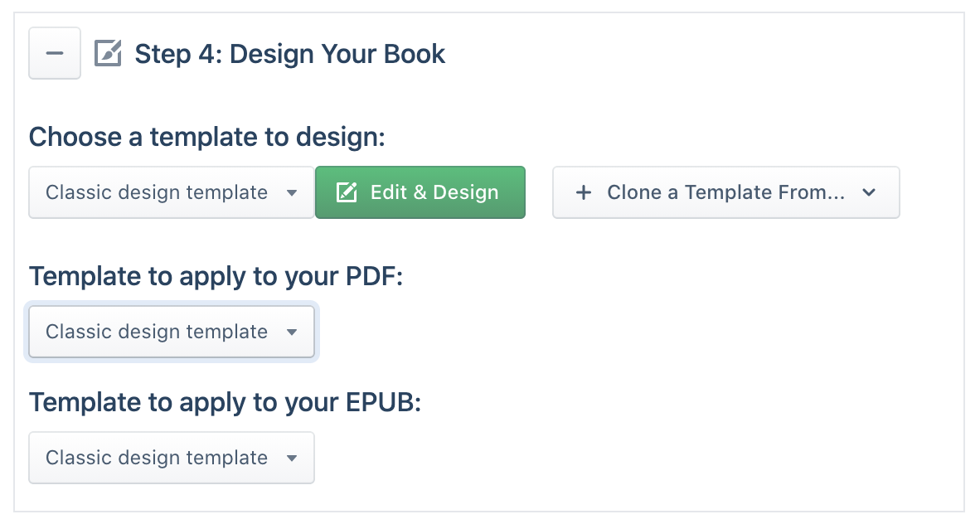The image size is (980, 524).
Task: Open Clone a Template From menu
Action: pyautogui.click(x=725, y=192)
